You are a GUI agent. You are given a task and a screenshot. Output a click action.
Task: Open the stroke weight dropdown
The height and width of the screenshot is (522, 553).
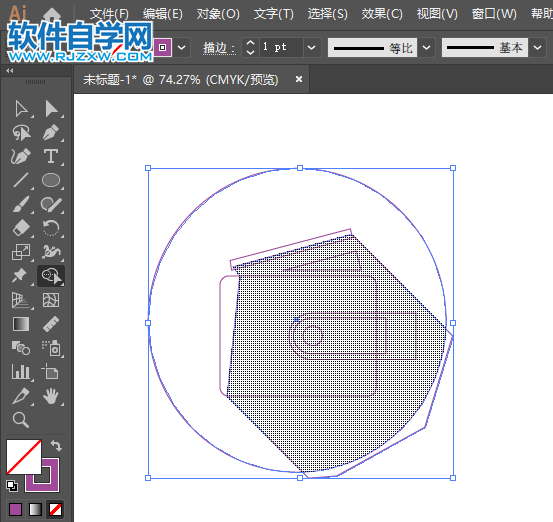point(311,47)
